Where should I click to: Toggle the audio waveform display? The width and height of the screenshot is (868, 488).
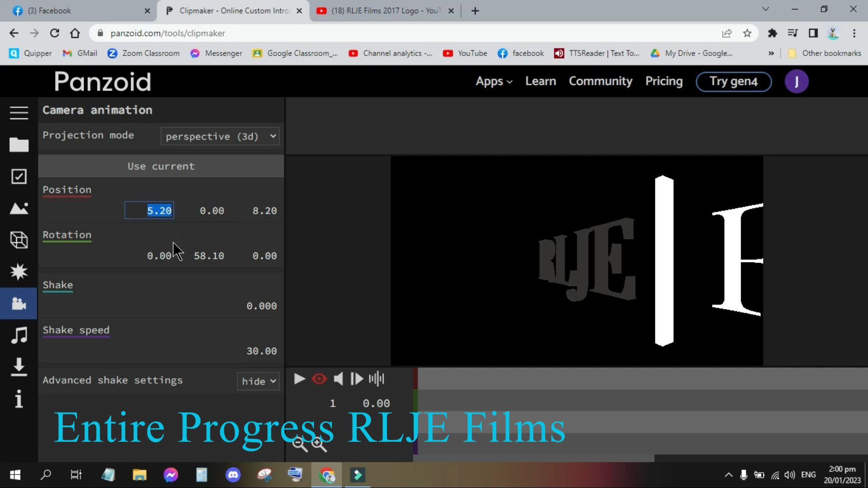coord(377,379)
